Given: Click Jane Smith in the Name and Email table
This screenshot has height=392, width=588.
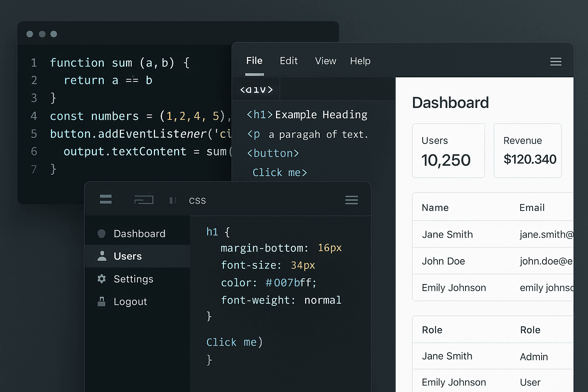Looking at the screenshot, I should click(448, 234).
